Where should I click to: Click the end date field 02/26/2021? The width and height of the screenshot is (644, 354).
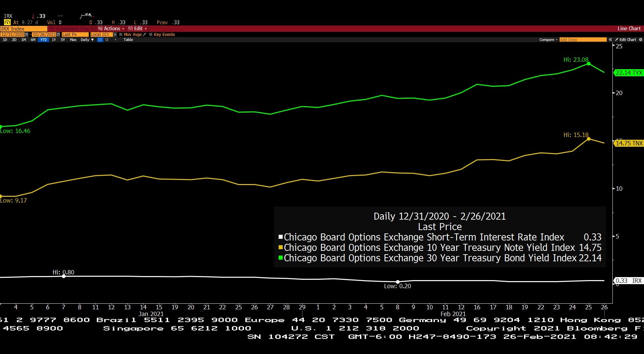tap(44, 34)
